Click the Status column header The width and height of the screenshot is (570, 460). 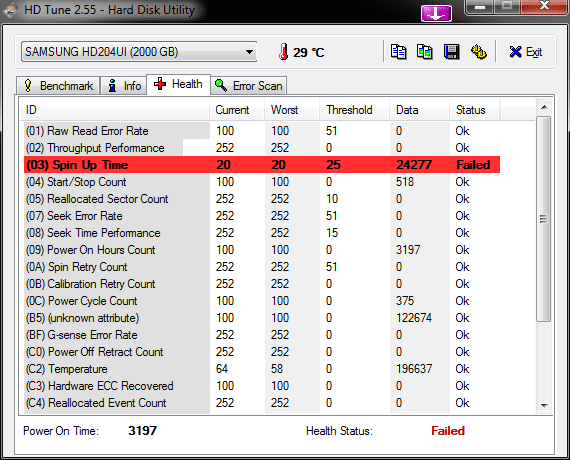point(475,109)
